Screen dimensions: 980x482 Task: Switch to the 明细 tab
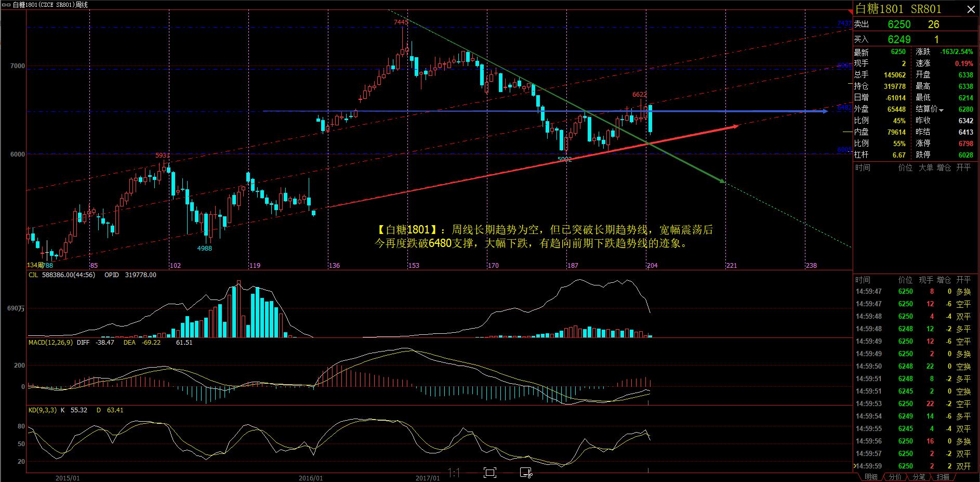coord(870,477)
